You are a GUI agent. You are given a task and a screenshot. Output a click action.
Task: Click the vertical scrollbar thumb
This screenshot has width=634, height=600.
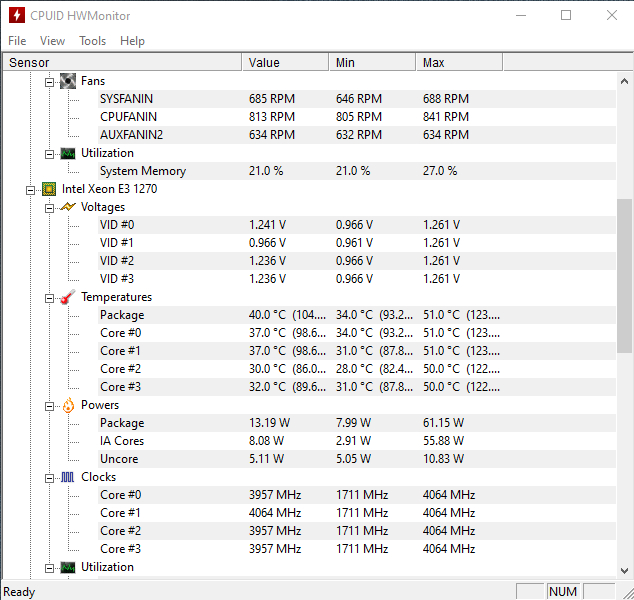(624, 276)
